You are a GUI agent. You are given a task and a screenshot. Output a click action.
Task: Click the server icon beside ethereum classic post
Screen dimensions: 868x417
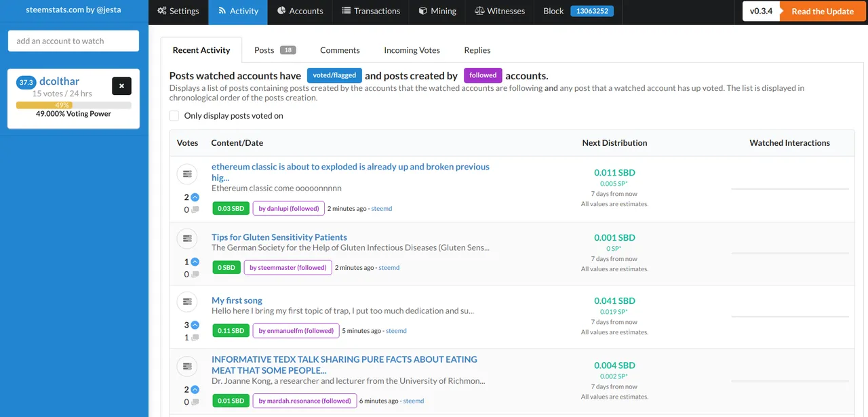pos(187,174)
